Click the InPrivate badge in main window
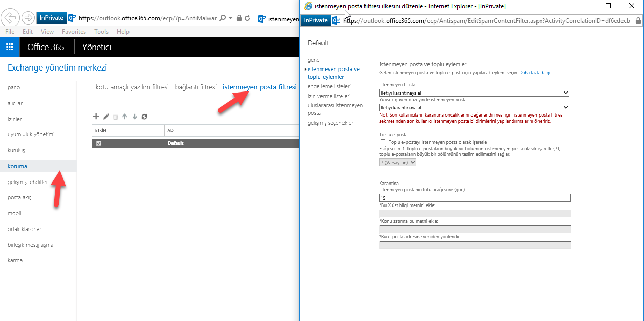Viewport: 644px width, 321px height. pos(51,18)
